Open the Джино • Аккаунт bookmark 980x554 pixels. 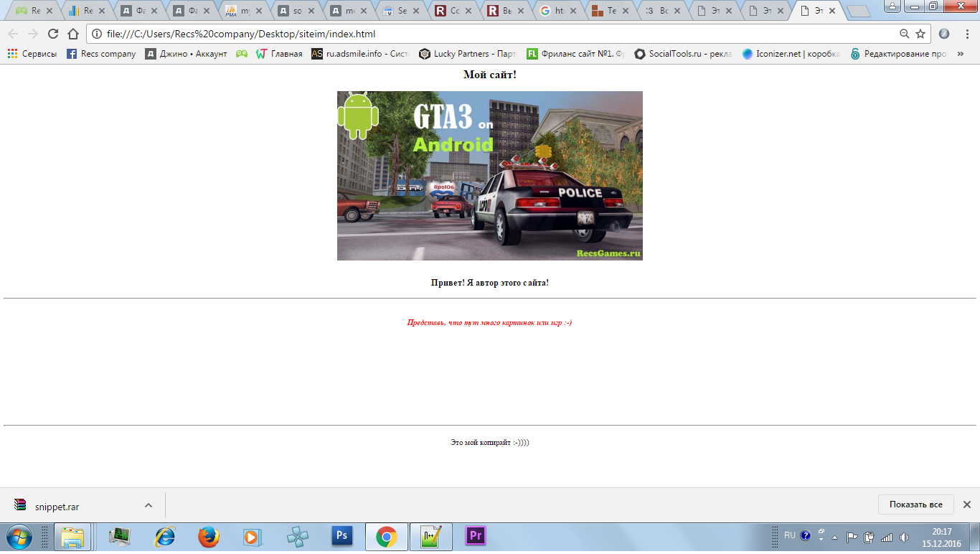[x=186, y=54]
